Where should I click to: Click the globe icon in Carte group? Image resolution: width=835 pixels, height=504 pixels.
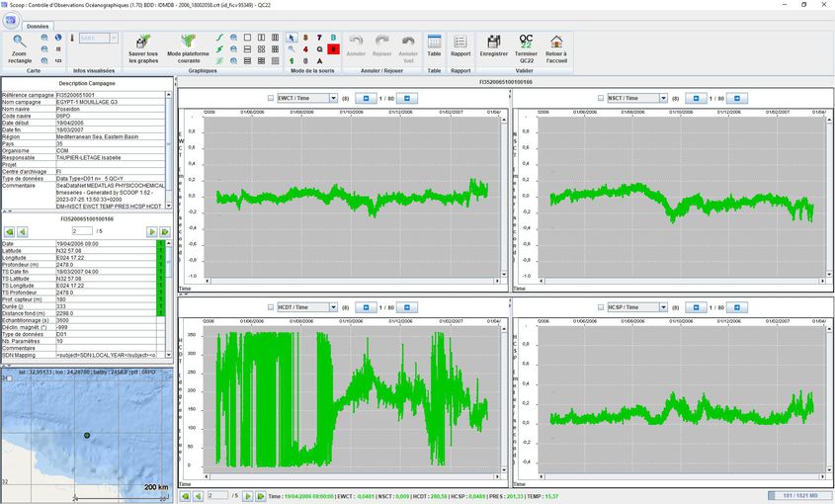click(x=58, y=38)
